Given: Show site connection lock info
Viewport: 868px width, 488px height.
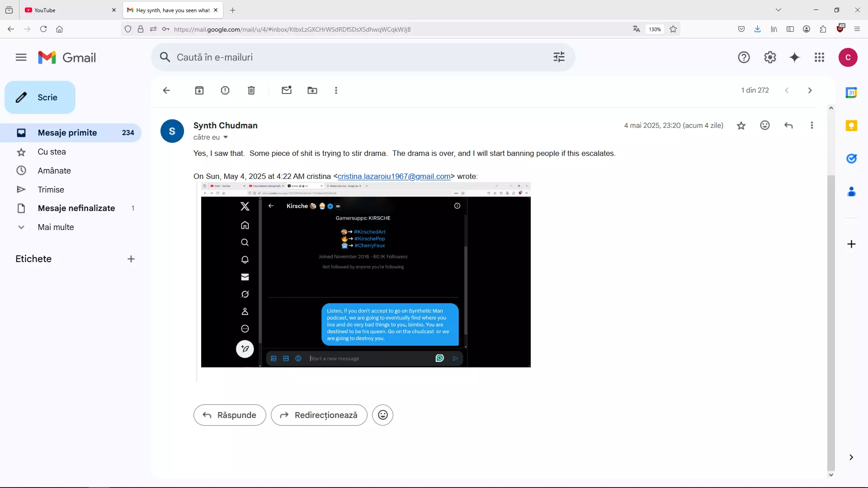Looking at the screenshot, I should pyautogui.click(x=141, y=29).
